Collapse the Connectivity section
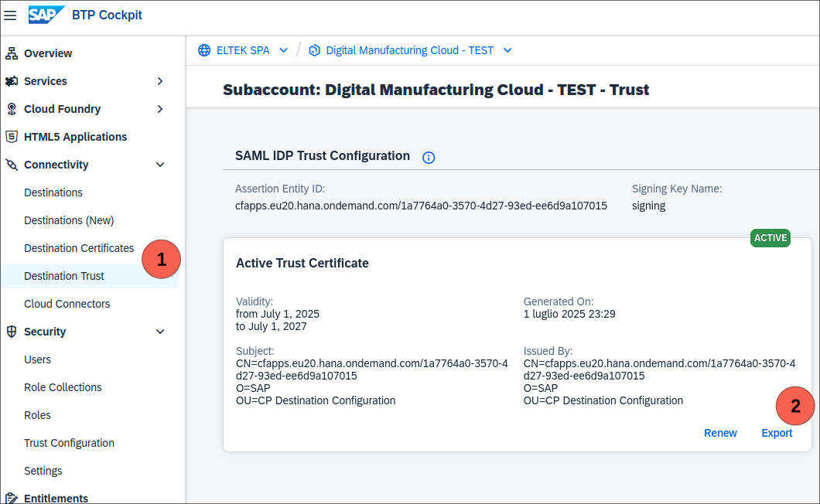The height and width of the screenshot is (504, 820). [x=160, y=165]
